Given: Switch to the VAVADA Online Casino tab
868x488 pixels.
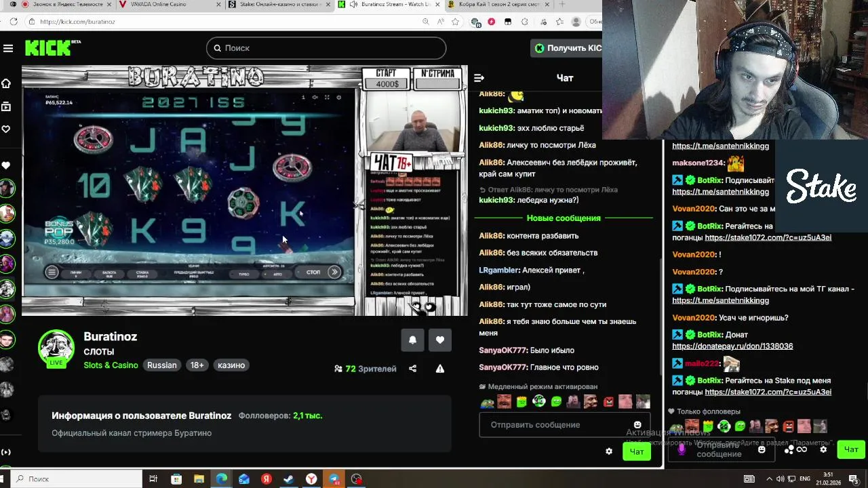Looking at the screenshot, I should (x=170, y=5).
